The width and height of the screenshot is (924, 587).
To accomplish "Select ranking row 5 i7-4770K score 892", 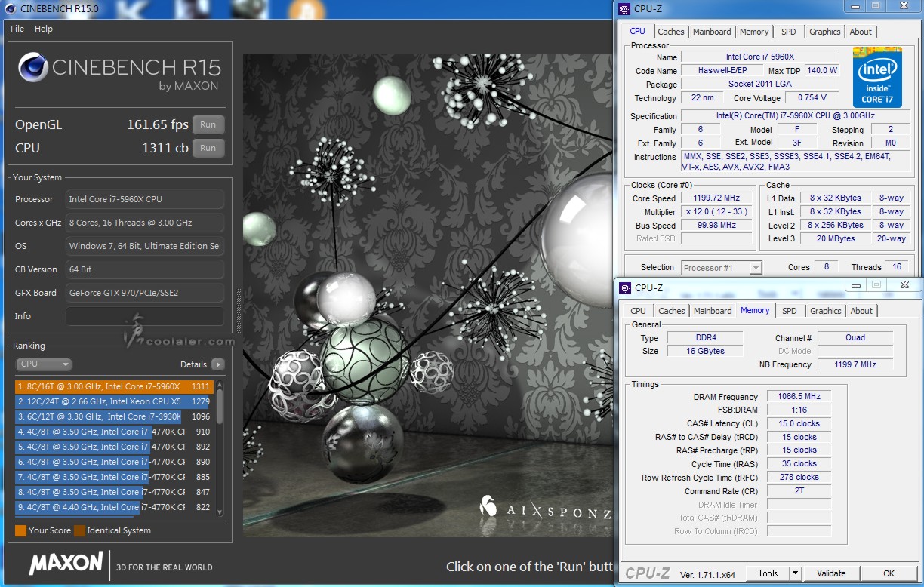I will pos(115,447).
